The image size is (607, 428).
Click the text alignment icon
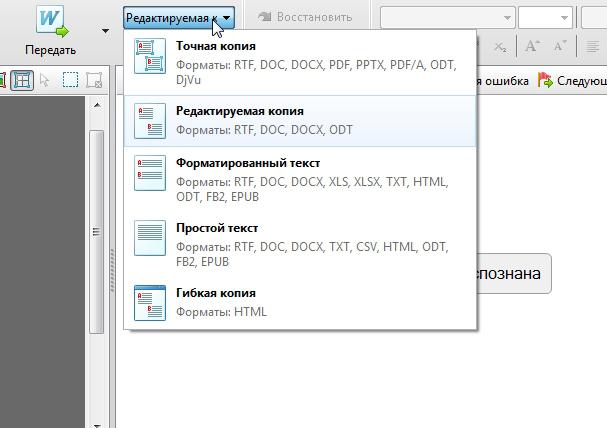click(593, 46)
